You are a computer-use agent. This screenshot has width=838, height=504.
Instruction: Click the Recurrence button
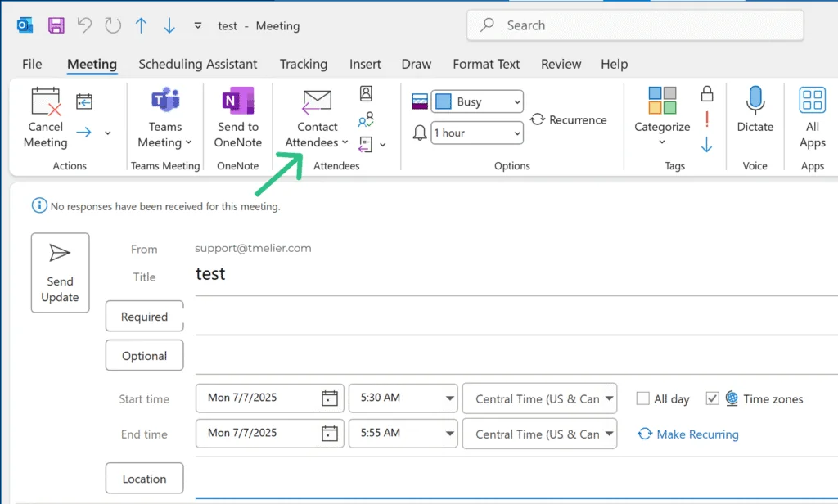(569, 119)
